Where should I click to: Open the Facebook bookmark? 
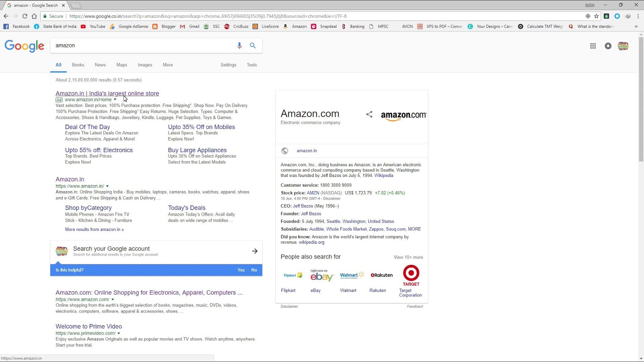[x=17, y=27]
